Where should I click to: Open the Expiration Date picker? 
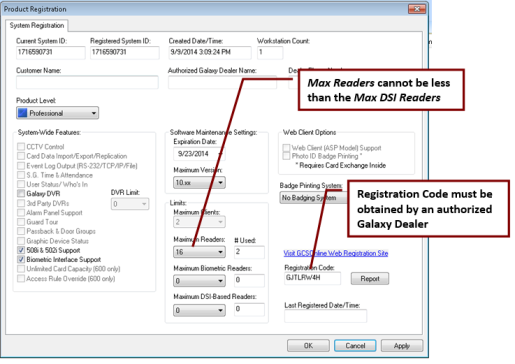click(199, 154)
